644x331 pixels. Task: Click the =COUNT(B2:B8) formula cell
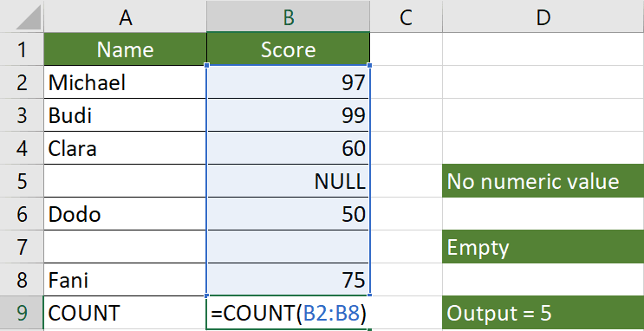pos(288,313)
